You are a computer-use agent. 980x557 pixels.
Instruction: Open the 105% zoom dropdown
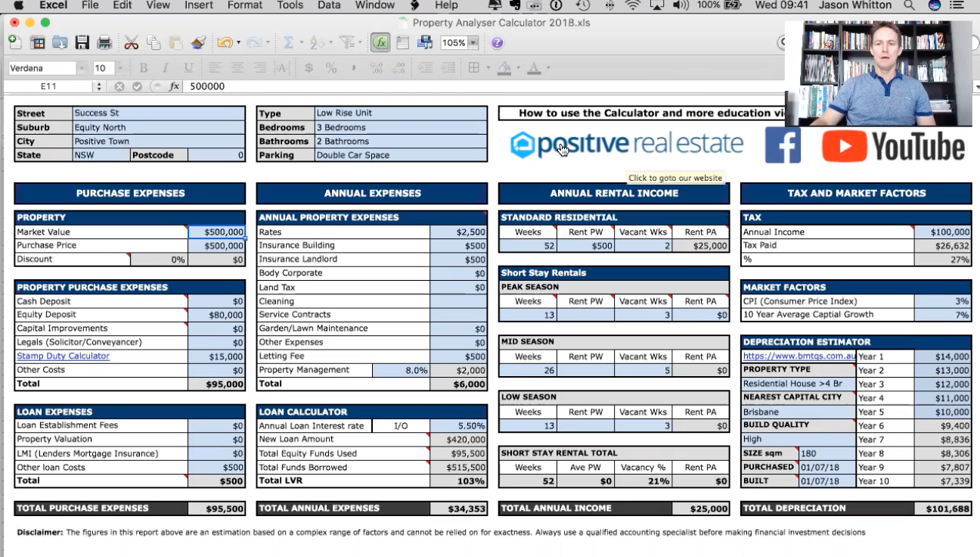coord(473,42)
